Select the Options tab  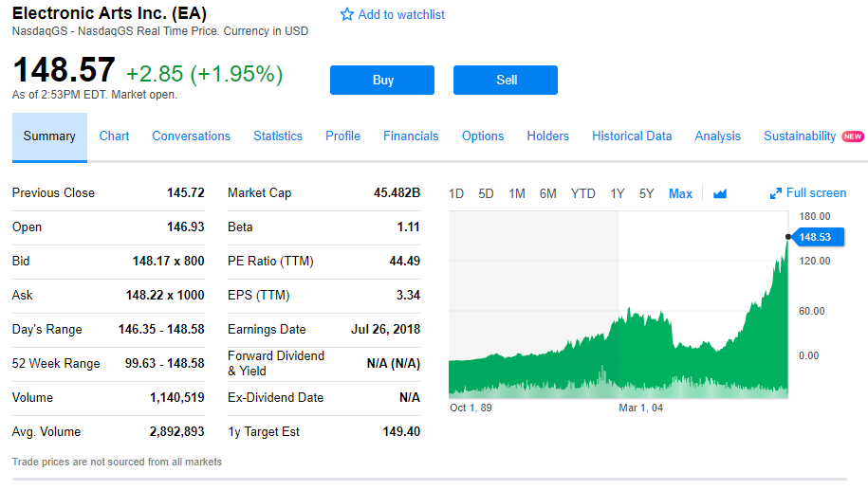pyautogui.click(x=483, y=136)
